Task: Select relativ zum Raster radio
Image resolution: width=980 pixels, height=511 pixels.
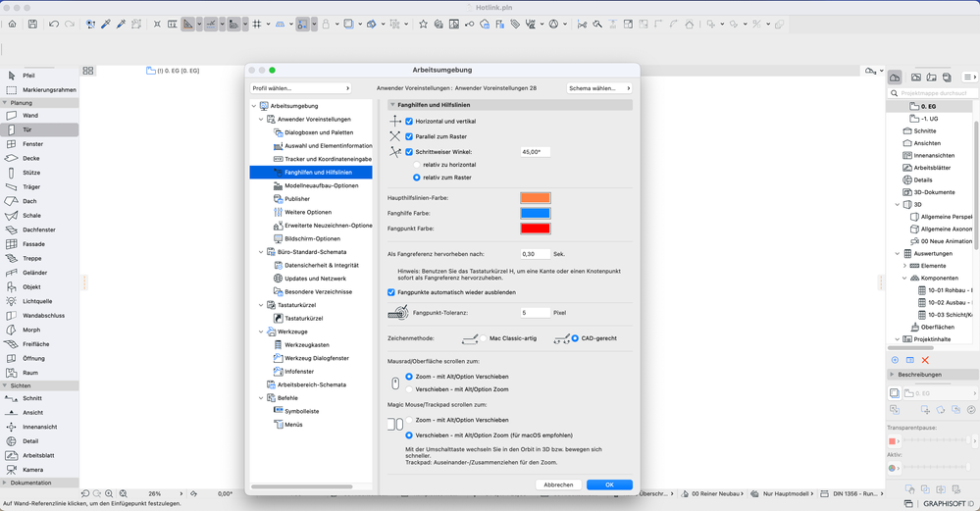Action: coord(417,179)
